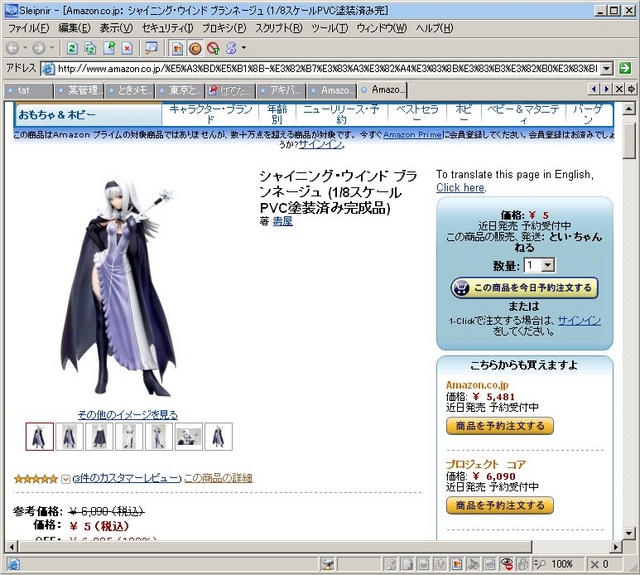Open the ヘルプ(H) menu
This screenshot has width=640, height=575.
point(434,28)
